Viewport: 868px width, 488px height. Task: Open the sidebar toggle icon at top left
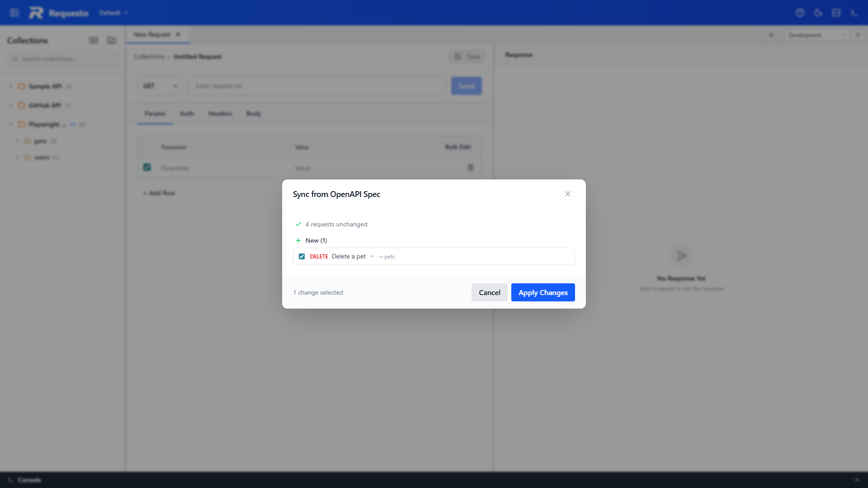click(x=14, y=13)
